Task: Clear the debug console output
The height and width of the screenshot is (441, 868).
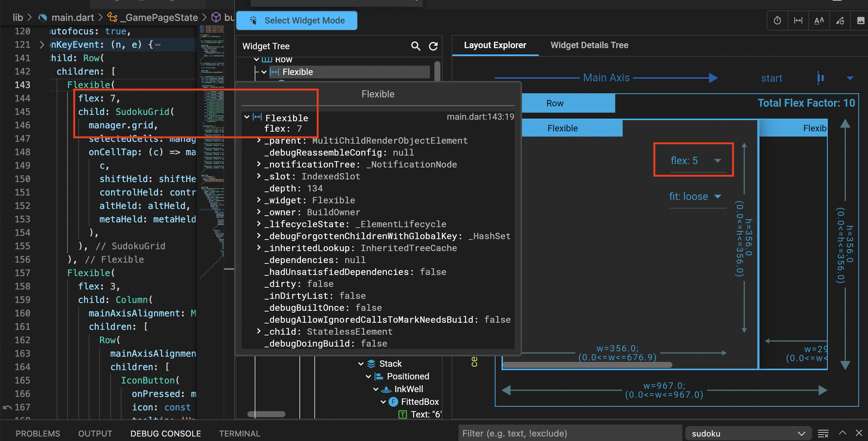Action: 823,433
